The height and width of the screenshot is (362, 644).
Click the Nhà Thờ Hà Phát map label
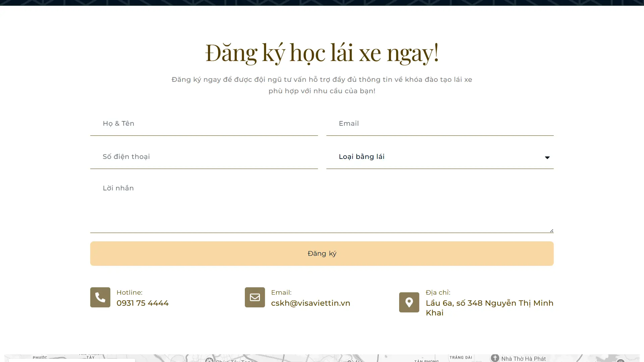(x=523, y=359)
